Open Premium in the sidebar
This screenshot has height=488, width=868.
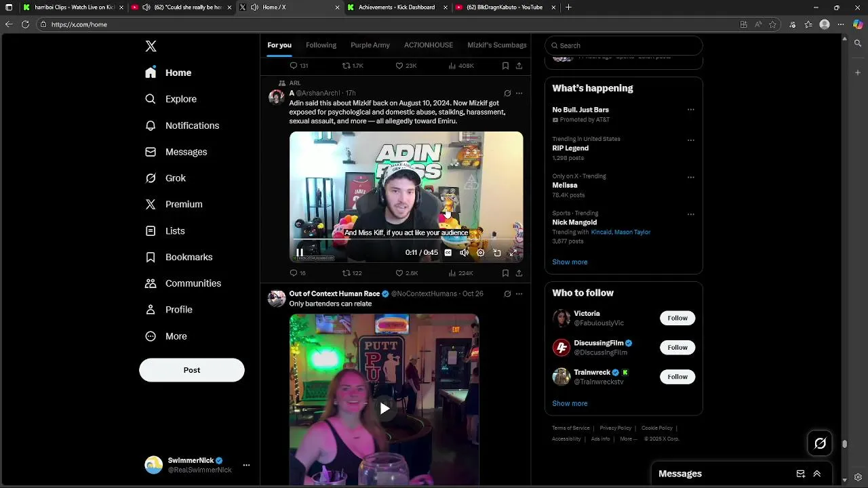click(174, 204)
